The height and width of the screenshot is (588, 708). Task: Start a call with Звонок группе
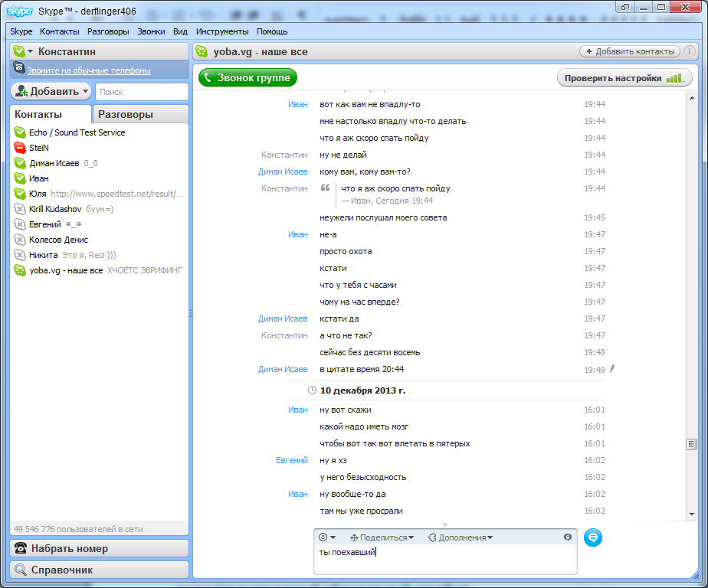247,77
